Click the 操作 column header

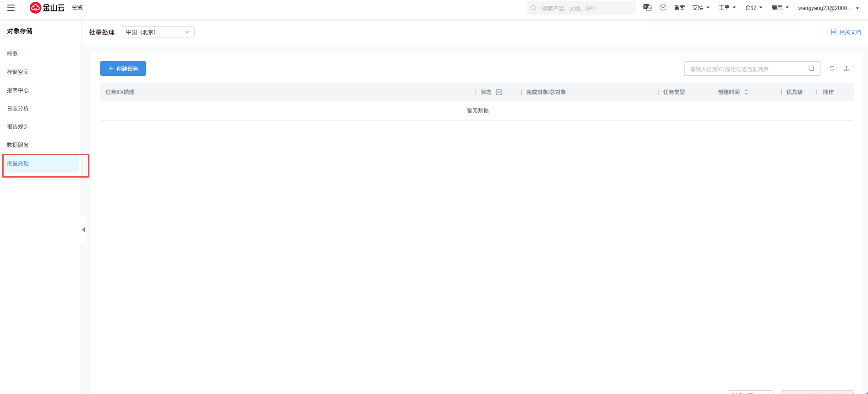(828, 92)
